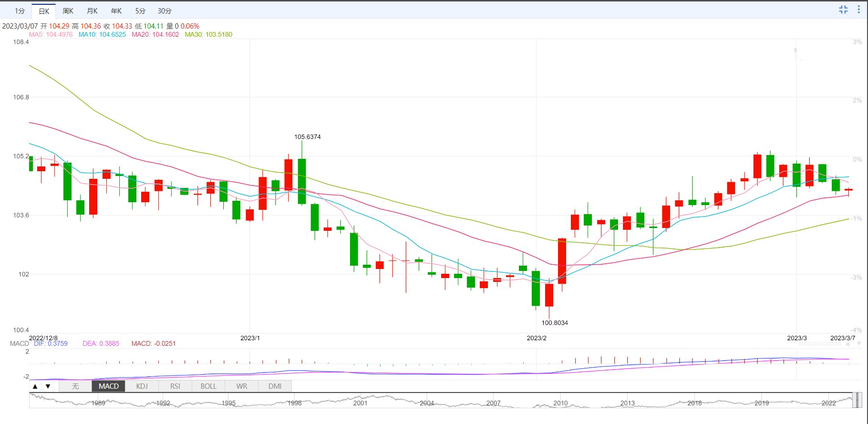Click the DEA: 0.3885 value

(x=101, y=343)
